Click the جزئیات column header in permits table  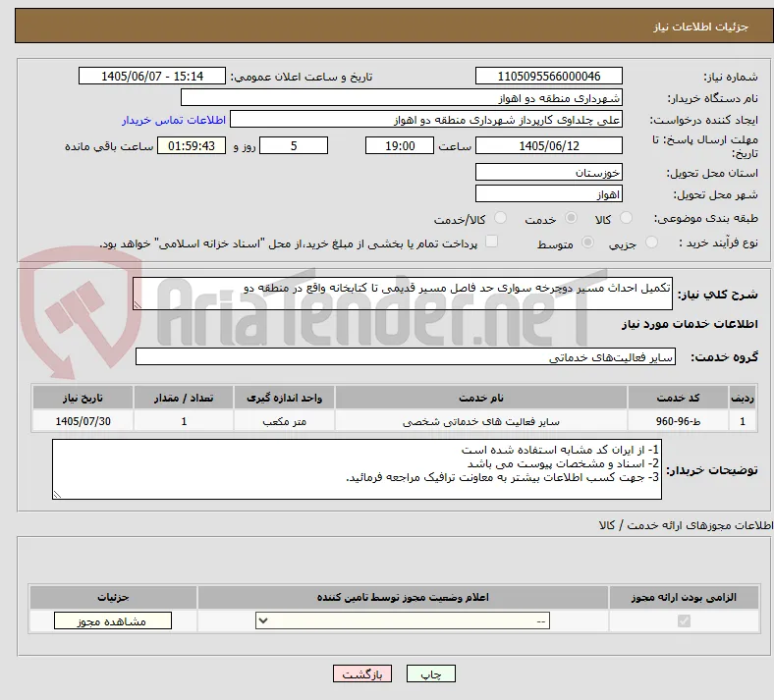(x=113, y=597)
